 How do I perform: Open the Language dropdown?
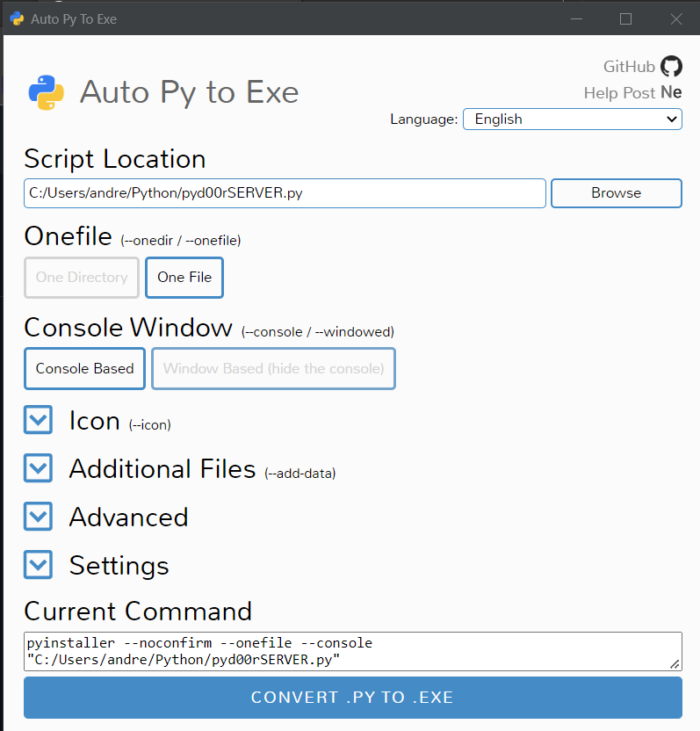click(x=573, y=119)
